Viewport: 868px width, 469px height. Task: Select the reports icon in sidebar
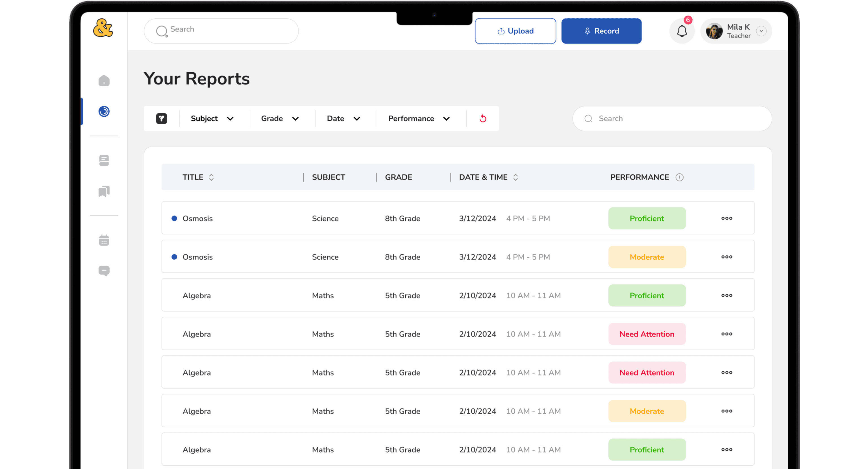pos(104,111)
